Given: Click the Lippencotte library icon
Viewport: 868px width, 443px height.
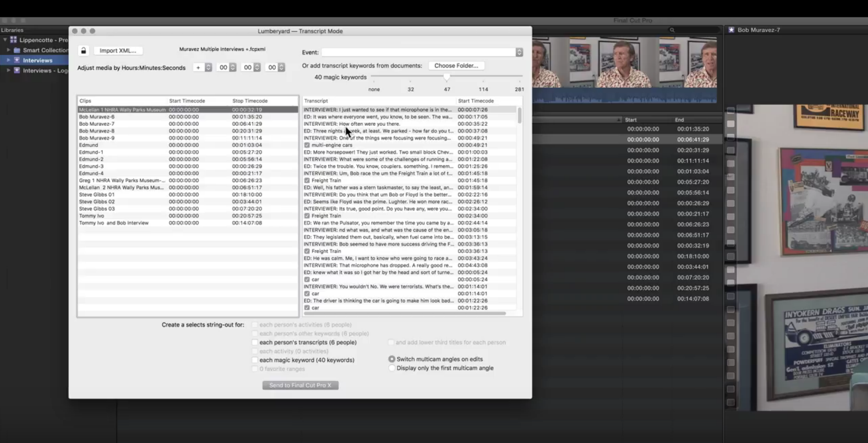Looking at the screenshot, I should click(x=13, y=40).
